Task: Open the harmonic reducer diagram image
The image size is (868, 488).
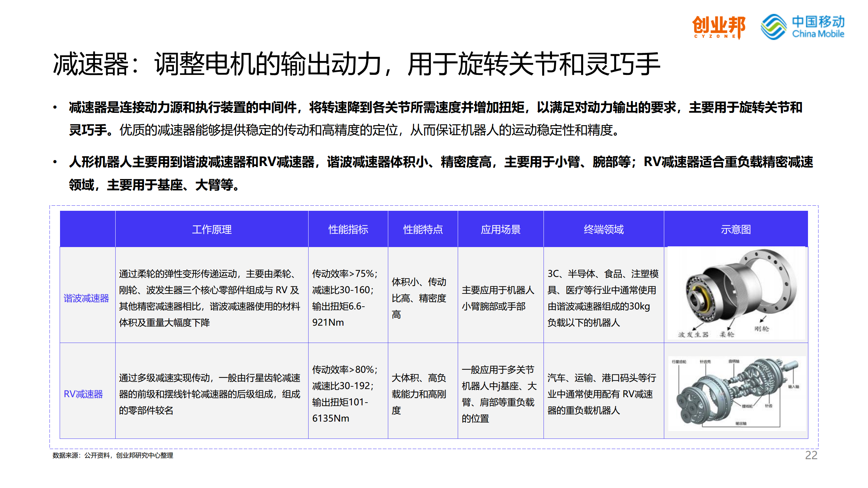Action: [736, 293]
